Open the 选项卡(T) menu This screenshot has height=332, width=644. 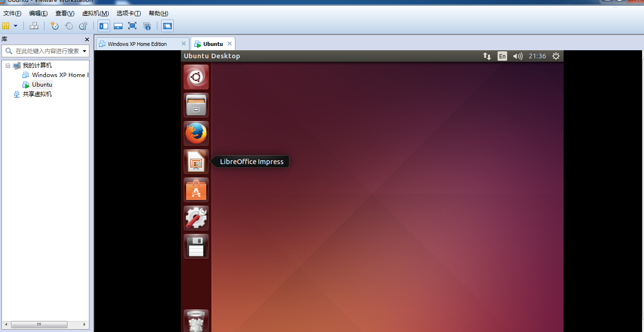coord(129,13)
